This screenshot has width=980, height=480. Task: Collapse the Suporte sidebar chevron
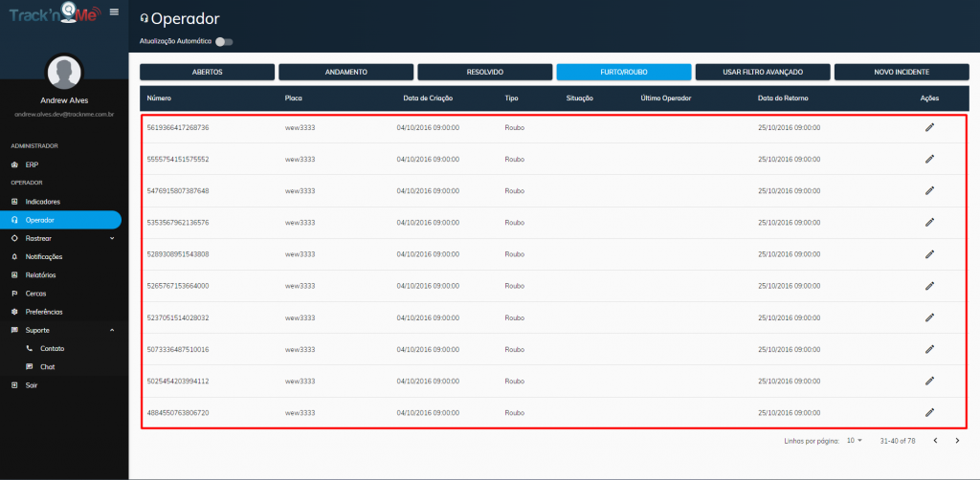[x=112, y=330]
